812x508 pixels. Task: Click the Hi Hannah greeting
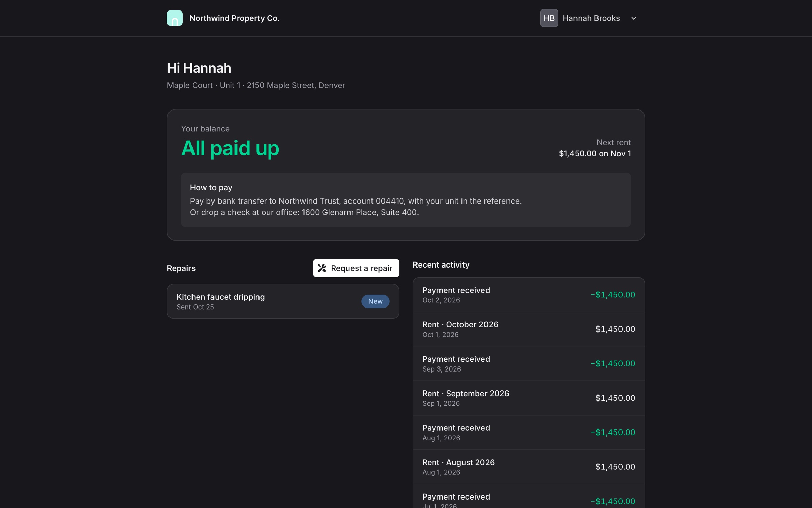coord(199,68)
